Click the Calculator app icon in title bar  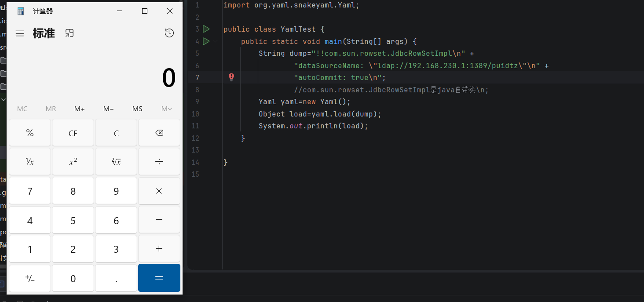pyautogui.click(x=21, y=11)
